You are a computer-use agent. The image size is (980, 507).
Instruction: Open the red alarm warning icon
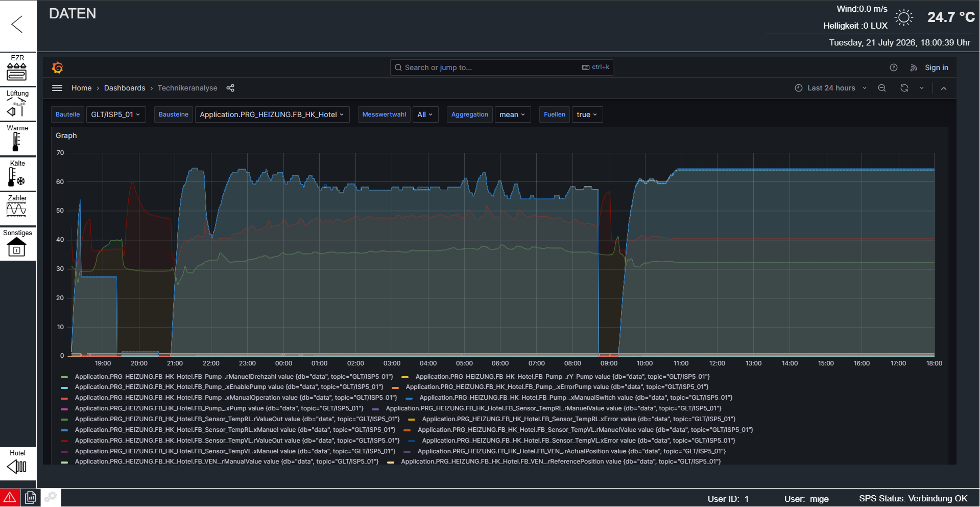[x=10, y=497]
